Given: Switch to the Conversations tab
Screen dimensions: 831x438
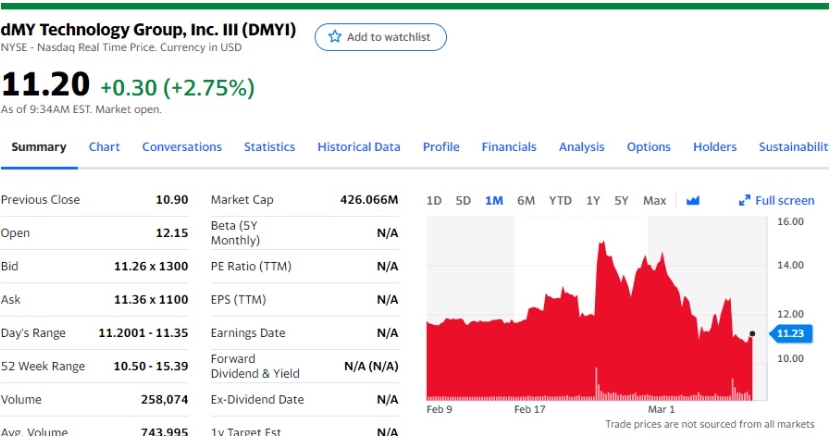Looking at the screenshot, I should (182, 147).
